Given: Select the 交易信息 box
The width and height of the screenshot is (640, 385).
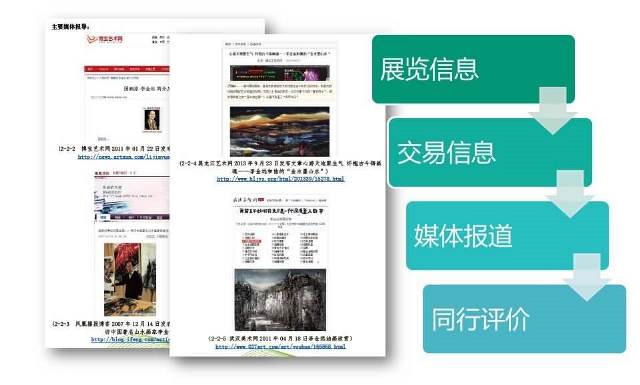Looking at the screenshot, I should click(489, 153).
